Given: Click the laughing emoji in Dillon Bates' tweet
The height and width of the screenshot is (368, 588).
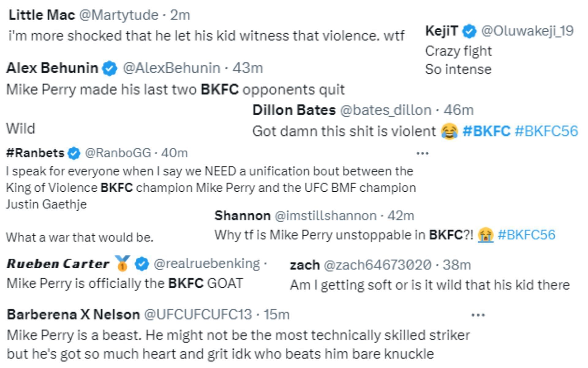Looking at the screenshot, I should (x=449, y=132).
